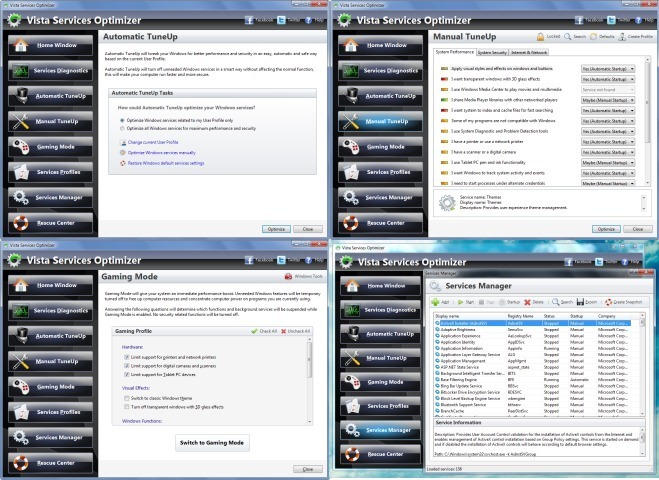Click Help icon in Manual TuneUp window header
The width and height of the screenshot is (659, 480).
[x=638, y=20]
